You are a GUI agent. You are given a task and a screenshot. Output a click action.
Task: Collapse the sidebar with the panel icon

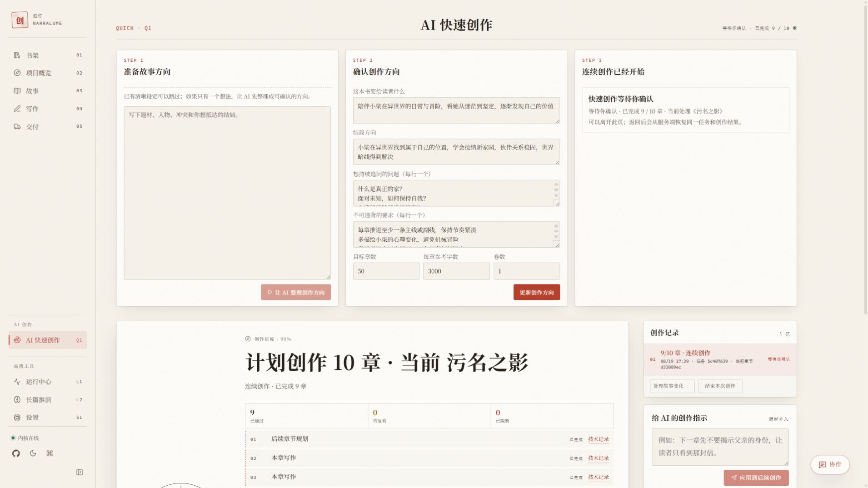click(80, 473)
